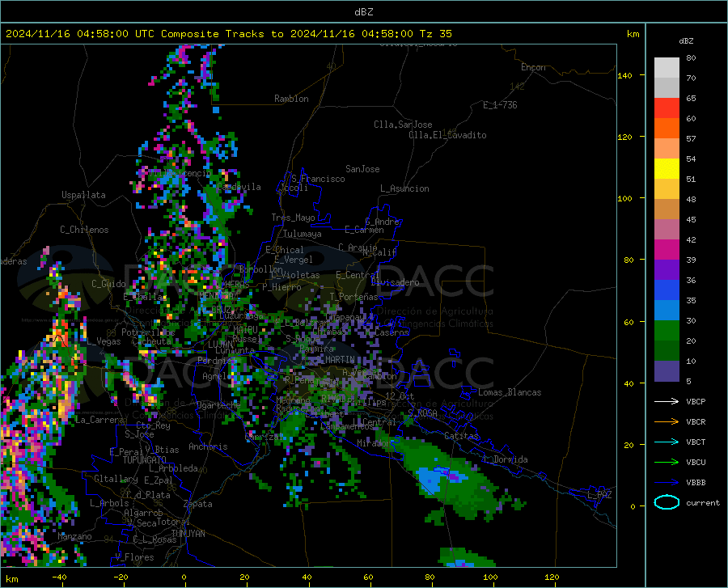
Task: Click the C_Guido place label
Action: click(108, 284)
